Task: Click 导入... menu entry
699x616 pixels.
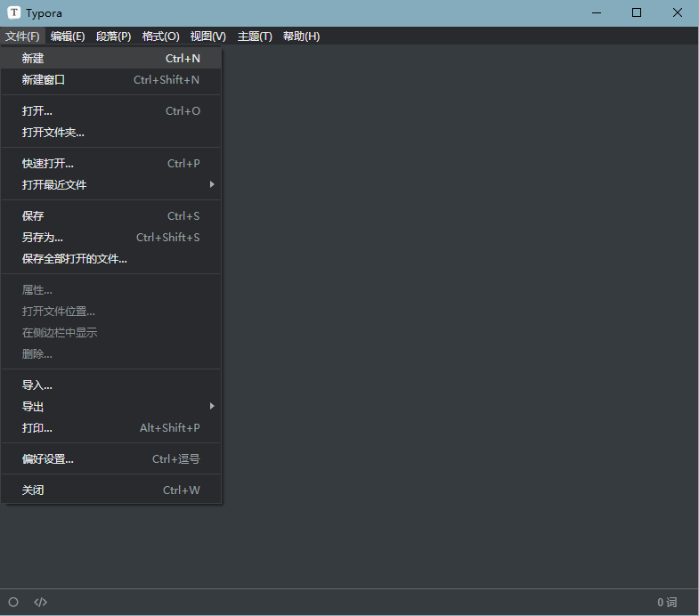Action: (x=111, y=385)
